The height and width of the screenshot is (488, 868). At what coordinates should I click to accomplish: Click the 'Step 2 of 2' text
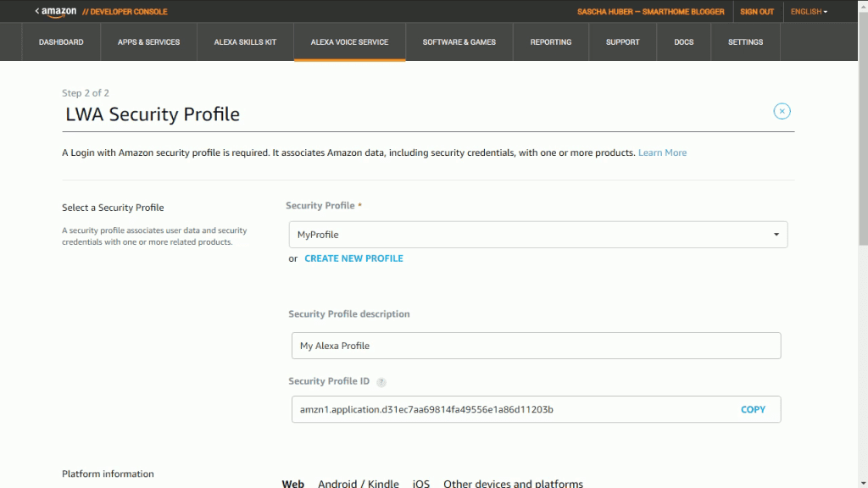pyautogui.click(x=86, y=93)
